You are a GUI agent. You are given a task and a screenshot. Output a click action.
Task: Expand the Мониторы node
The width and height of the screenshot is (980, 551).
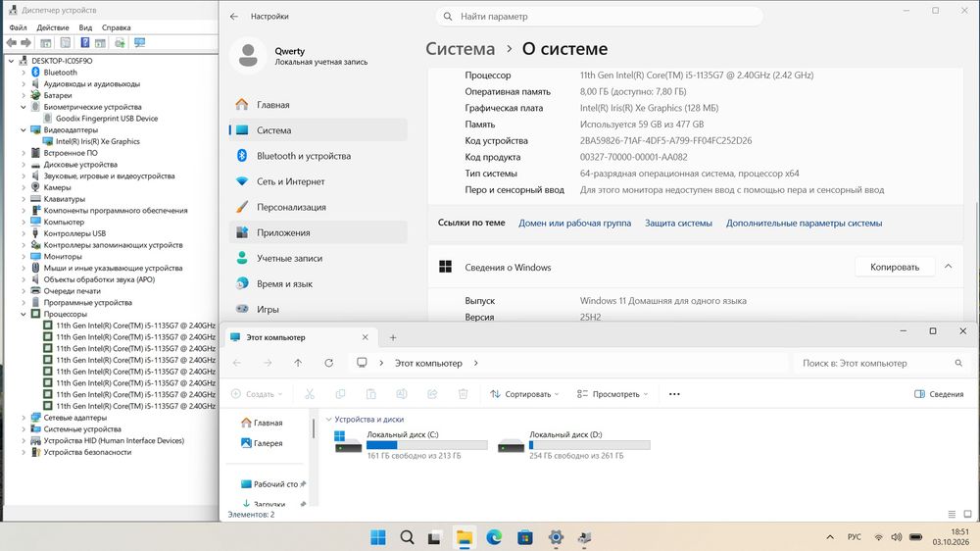[x=24, y=257]
